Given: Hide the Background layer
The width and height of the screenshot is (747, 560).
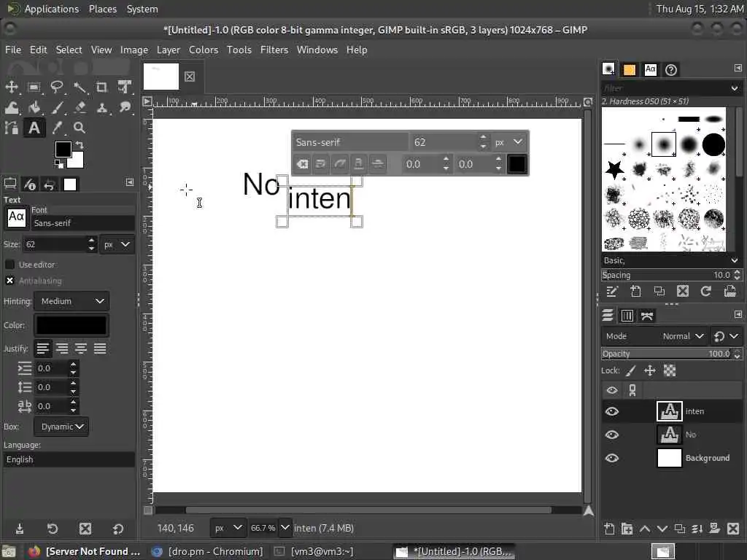Looking at the screenshot, I should [x=612, y=458].
